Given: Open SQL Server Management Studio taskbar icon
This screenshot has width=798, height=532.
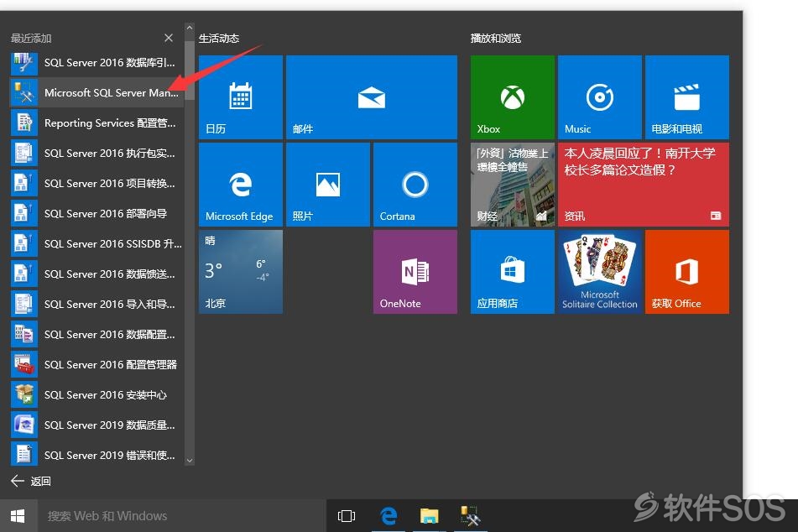Looking at the screenshot, I should click(470, 516).
